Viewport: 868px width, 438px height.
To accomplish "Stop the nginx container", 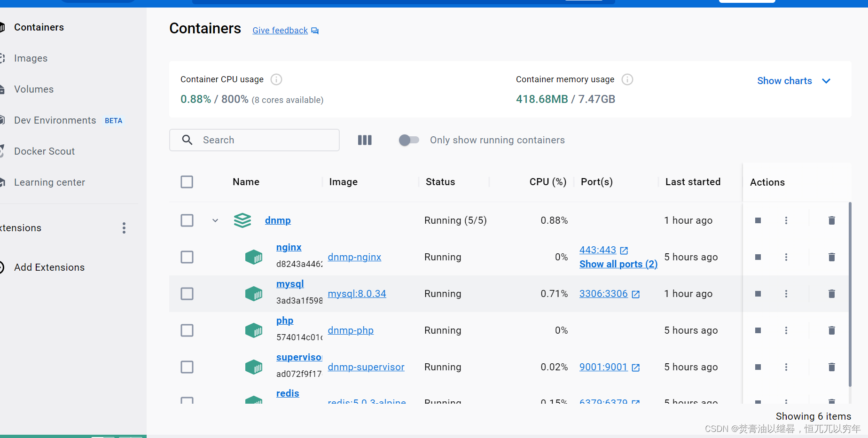I will click(758, 257).
